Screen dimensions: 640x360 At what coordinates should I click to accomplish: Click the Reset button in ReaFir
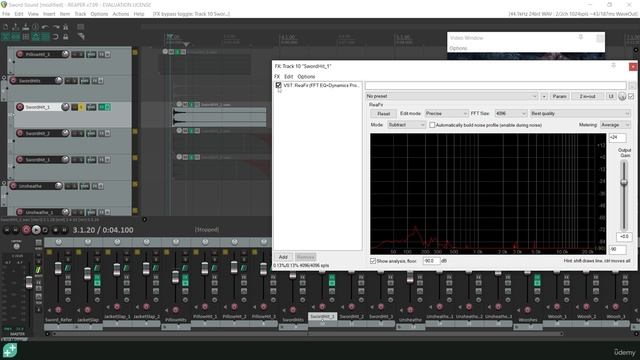click(x=383, y=113)
